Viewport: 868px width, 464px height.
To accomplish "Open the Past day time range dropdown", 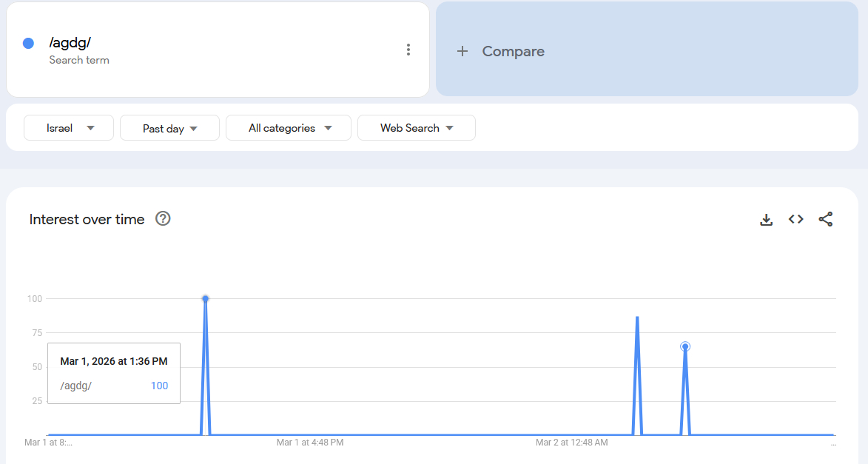I will [169, 128].
